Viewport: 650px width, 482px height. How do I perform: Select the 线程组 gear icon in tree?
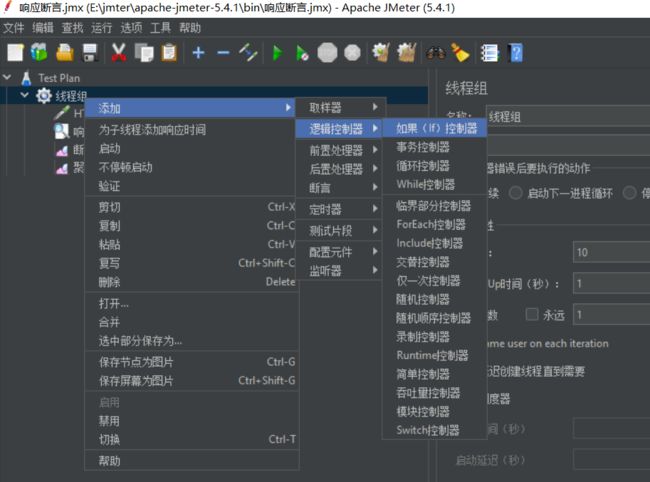click(x=44, y=96)
